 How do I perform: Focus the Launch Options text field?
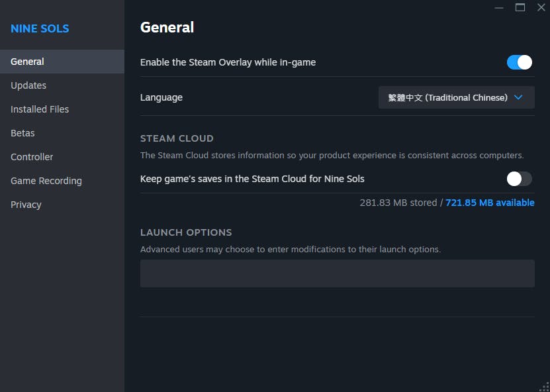click(337, 273)
